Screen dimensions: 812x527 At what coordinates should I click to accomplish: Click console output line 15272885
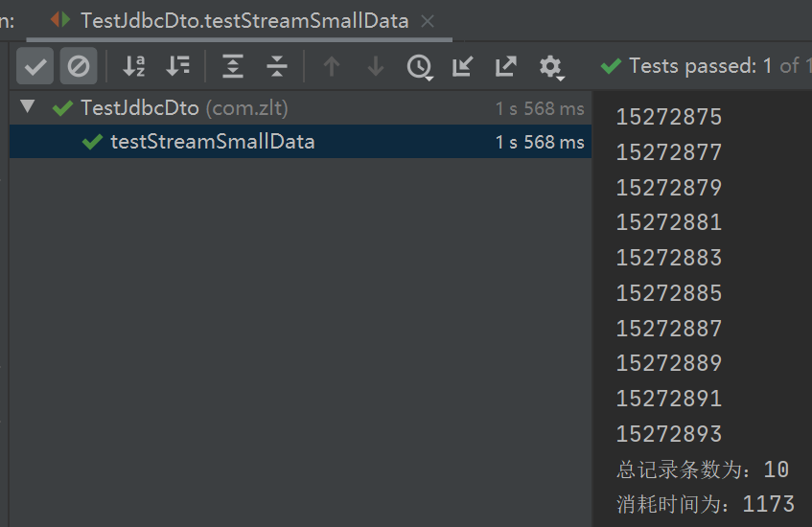[668, 292]
